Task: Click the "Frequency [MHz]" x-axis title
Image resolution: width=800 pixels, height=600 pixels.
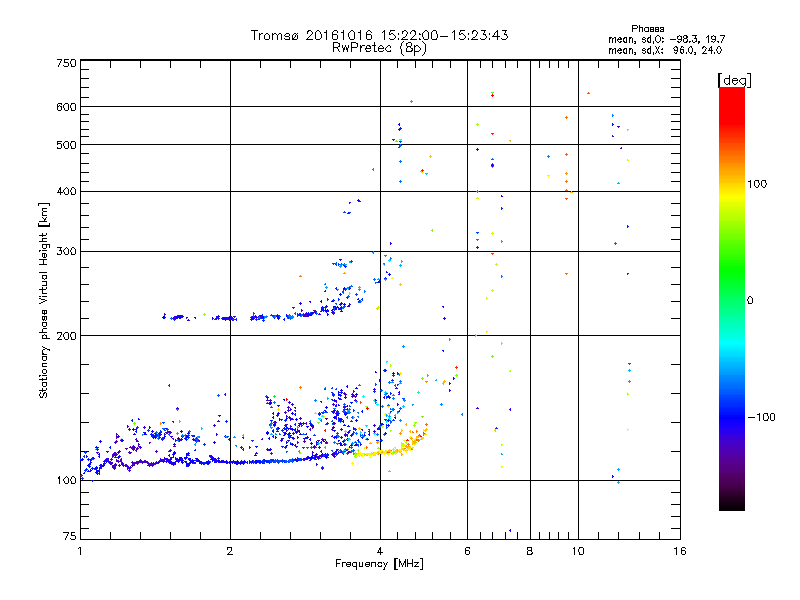Action: coord(379,564)
